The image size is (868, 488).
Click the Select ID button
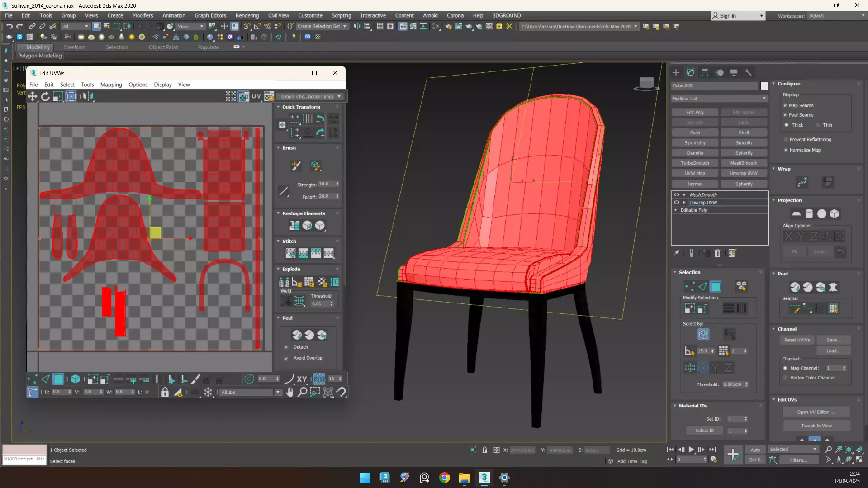click(704, 431)
